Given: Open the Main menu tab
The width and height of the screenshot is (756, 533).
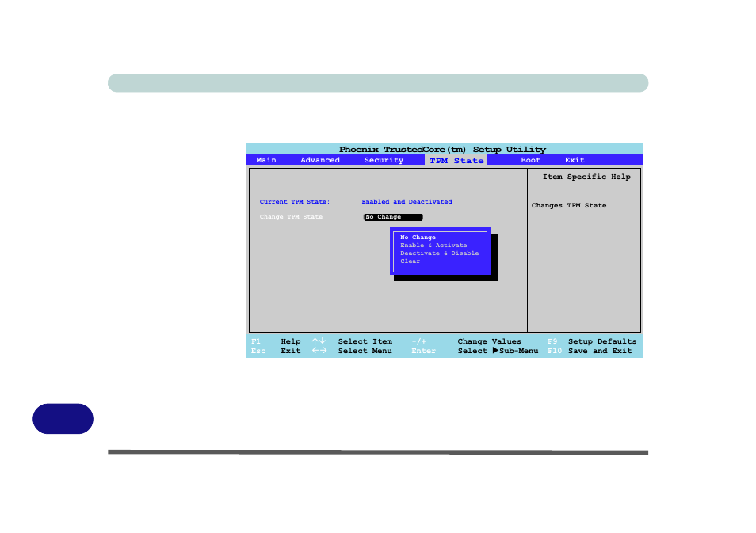Looking at the screenshot, I should pos(266,160).
